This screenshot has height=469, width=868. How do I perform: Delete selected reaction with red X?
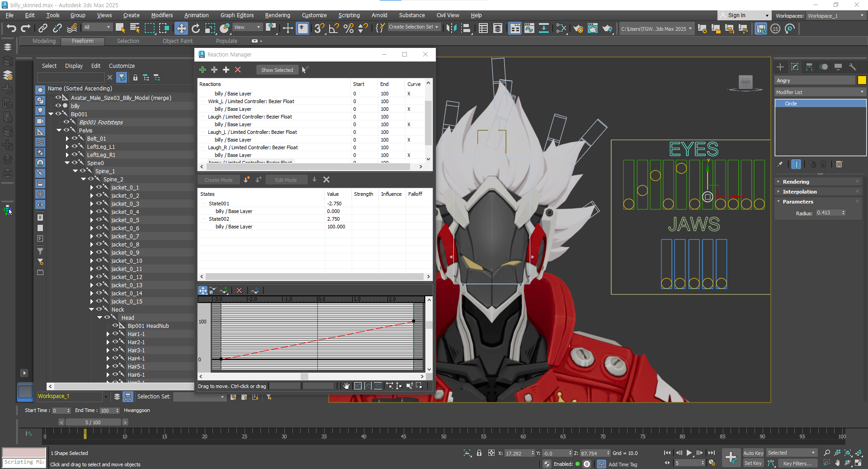pyautogui.click(x=238, y=70)
